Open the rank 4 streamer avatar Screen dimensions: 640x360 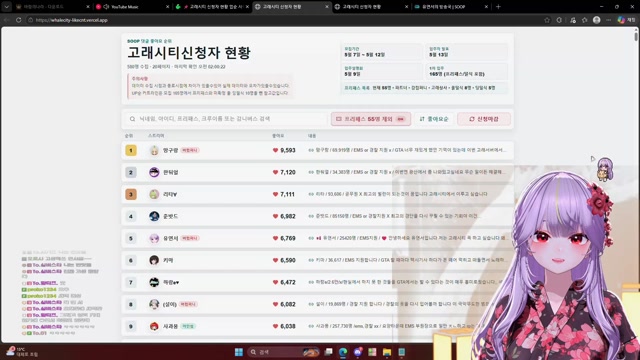point(154,216)
